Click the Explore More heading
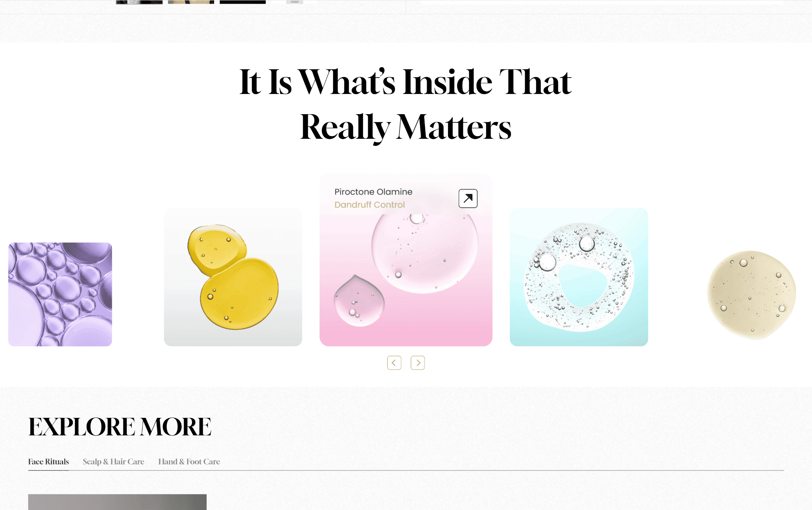 120,426
